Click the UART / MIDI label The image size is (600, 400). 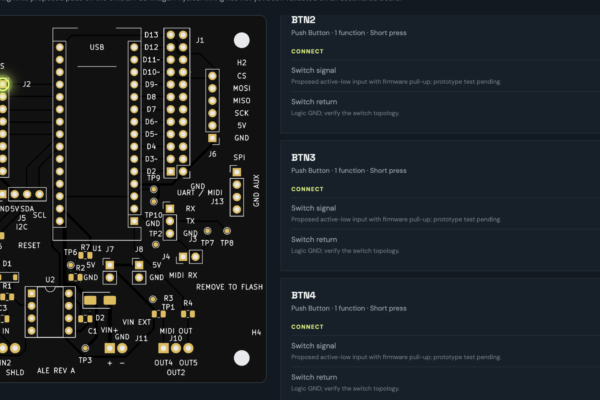pos(199,193)
